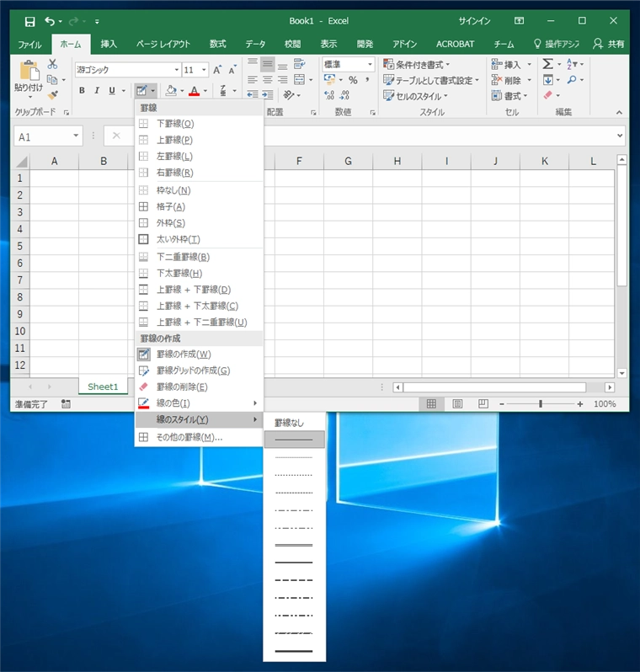
Task: Apply percent style to cells
Action: (x=353, y=80)
